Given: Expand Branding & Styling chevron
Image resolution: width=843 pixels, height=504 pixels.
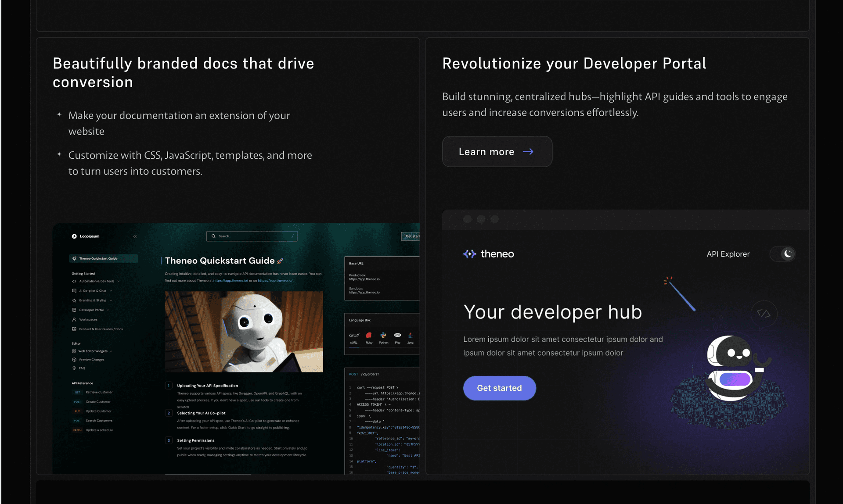Looking at the screenshot, I should [111, 300].
